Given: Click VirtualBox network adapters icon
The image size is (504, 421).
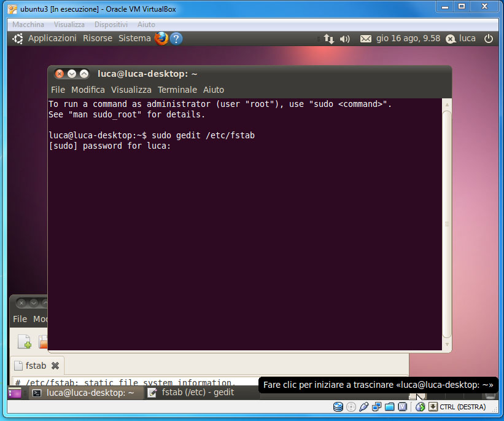Looking at the screenshot, I should 376,407.
